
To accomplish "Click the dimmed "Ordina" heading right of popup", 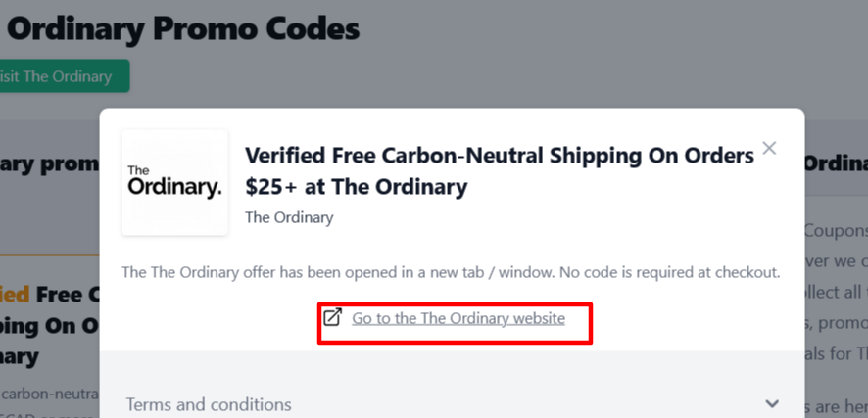I will tap(835, 163).
